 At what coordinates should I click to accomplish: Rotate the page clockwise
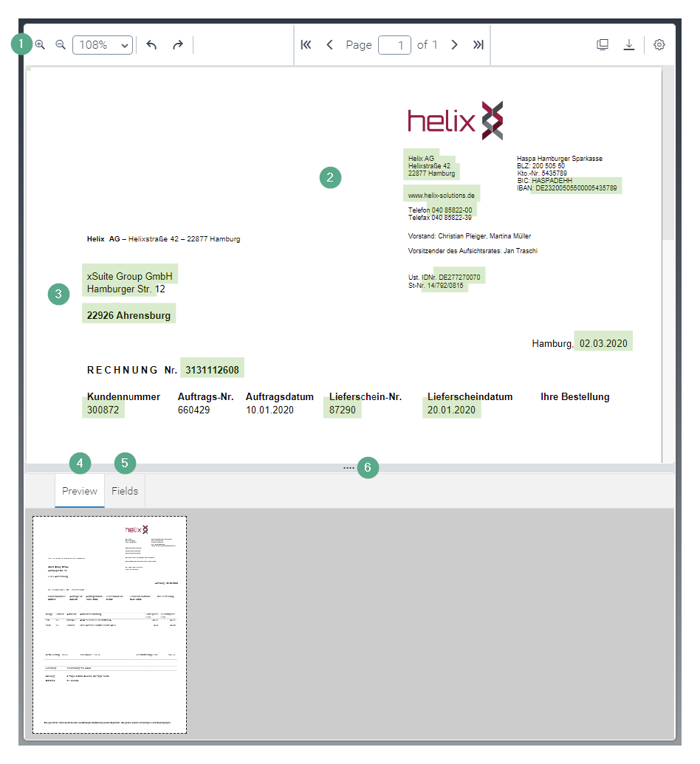point(177,45)
